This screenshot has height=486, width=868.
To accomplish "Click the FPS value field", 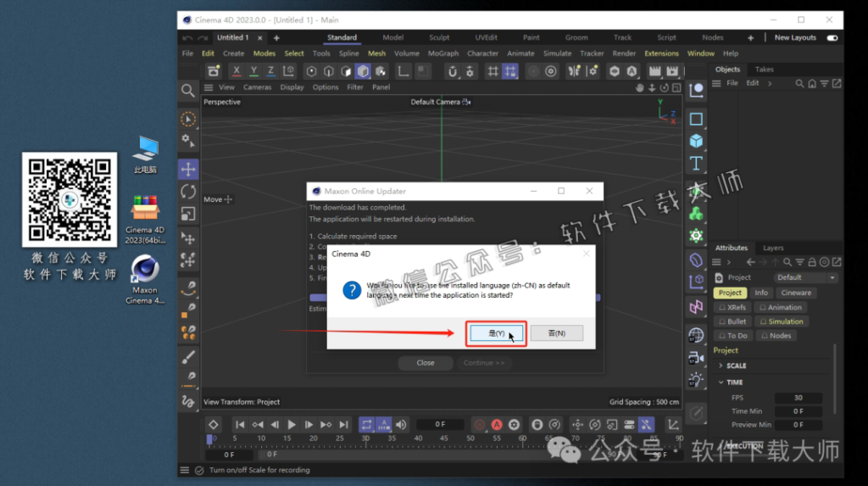I will tap(798, 397).
